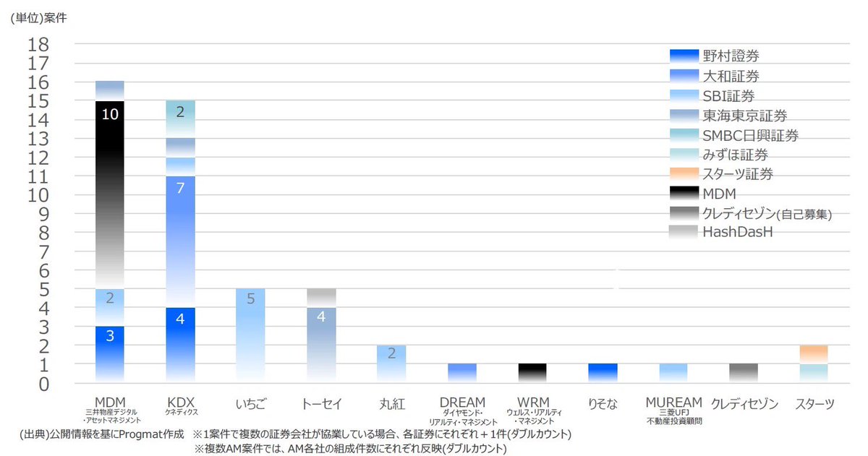The height and width of the screenshot is (456, 868).
Task: Click the SBI証券 legend label text
Action: (730, 95)
